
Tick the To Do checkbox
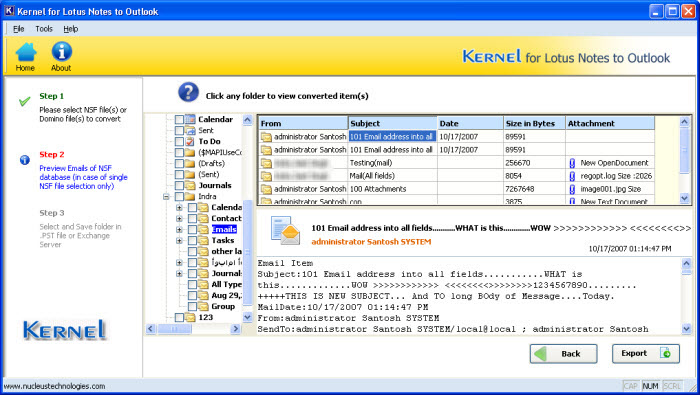(x=179, y=141)
